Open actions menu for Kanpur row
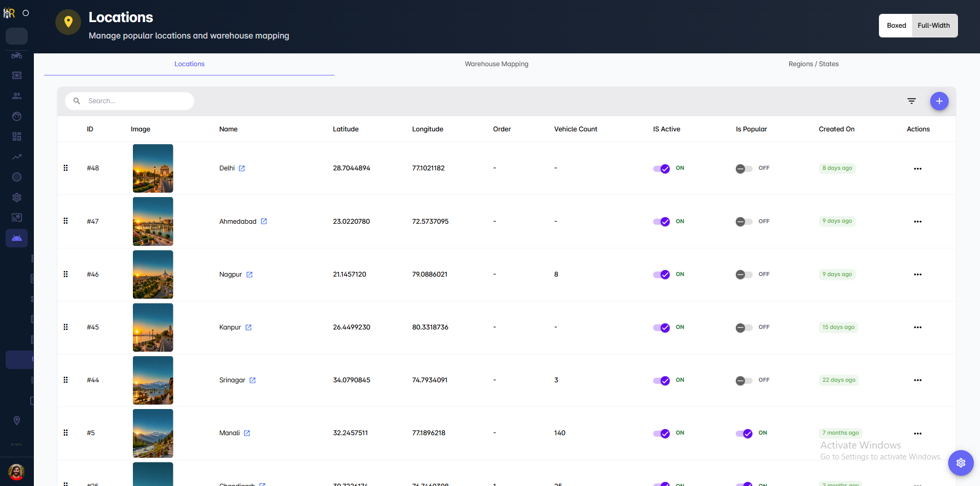The height and width of the screenshot is (486, 980). [x=917, y=327]
